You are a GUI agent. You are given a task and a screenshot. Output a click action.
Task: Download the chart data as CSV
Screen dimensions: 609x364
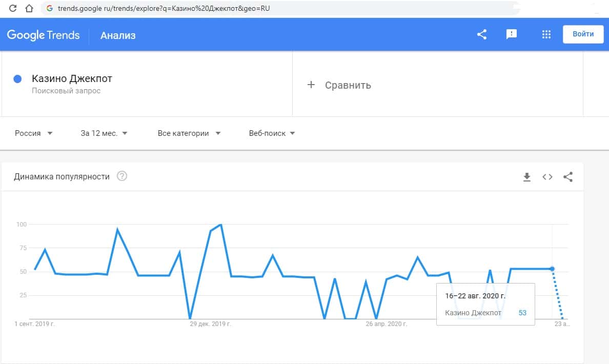(x=526, y=177)
